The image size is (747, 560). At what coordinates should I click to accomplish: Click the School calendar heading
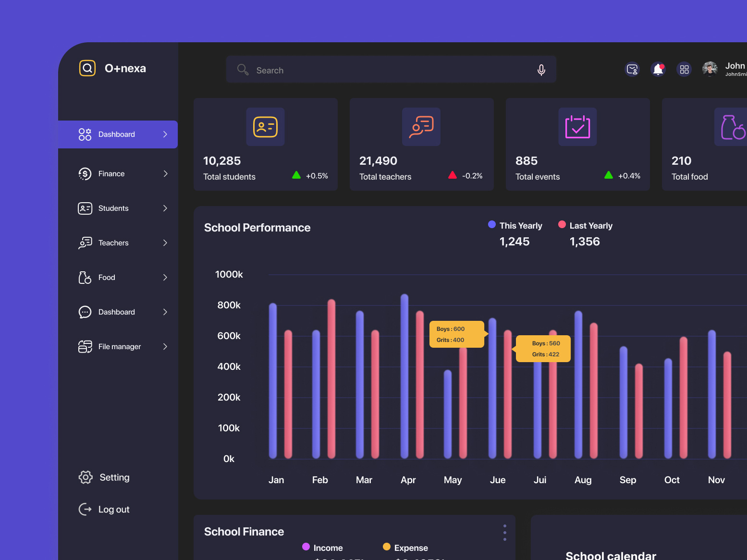pyautogui.click(x=611, y=555)
